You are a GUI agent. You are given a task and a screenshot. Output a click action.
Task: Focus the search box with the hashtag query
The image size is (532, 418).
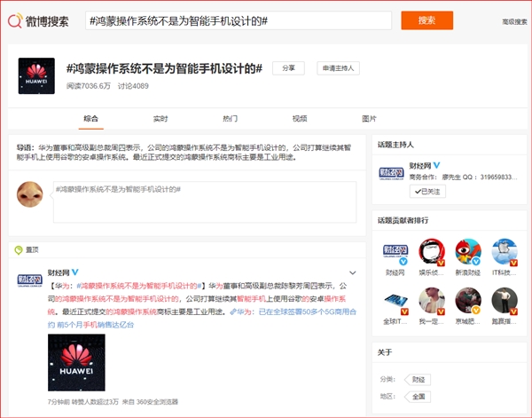click(239, 20)
